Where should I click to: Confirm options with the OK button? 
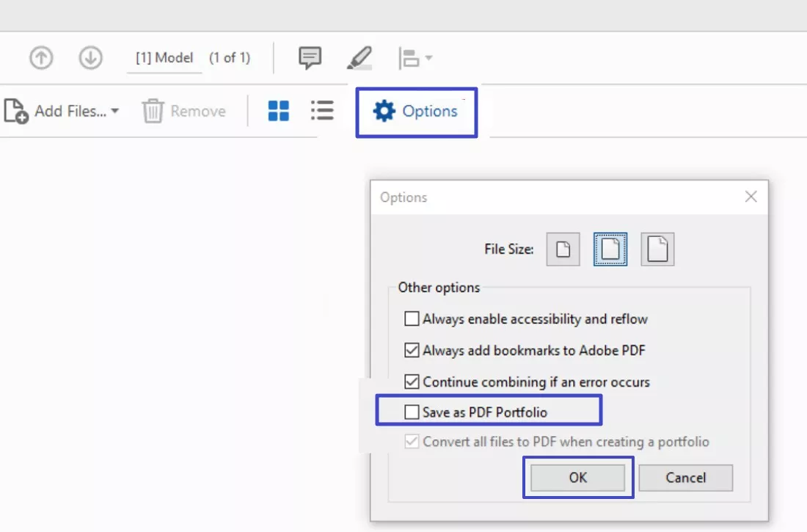578,477
